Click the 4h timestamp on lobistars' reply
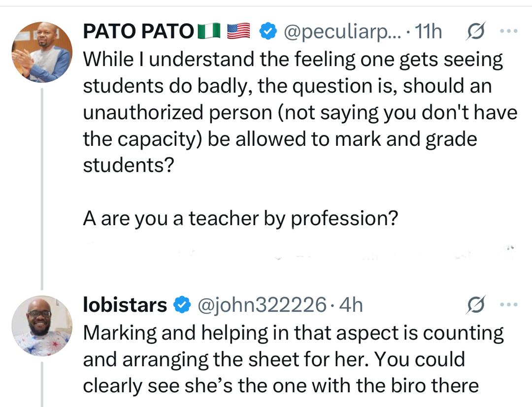532x407 pixels. pos(352,305)
